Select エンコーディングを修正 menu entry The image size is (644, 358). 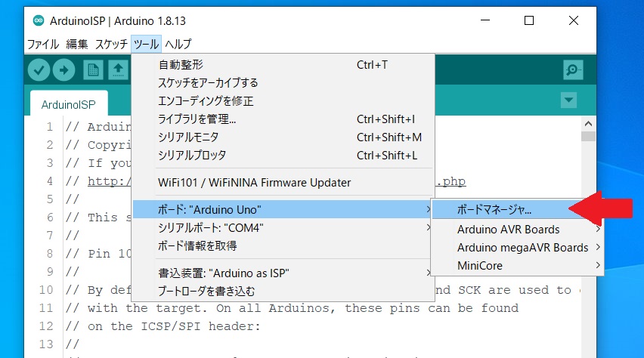point(283,101)
